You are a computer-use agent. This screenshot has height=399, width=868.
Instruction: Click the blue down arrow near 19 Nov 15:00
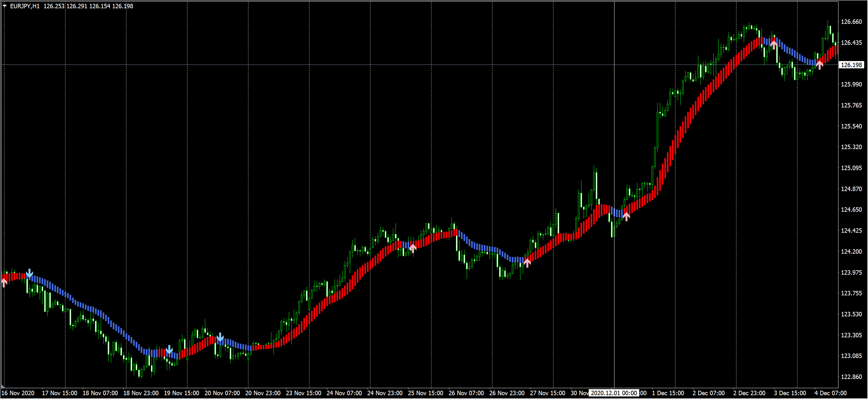point(169,350)
